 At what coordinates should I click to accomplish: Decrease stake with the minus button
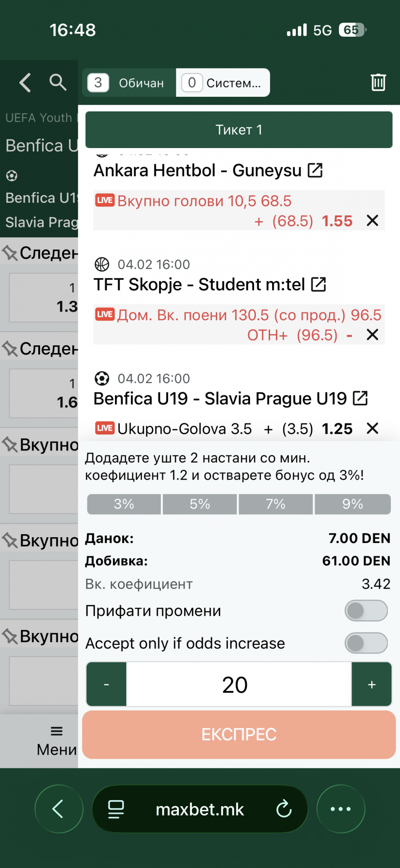coord(106,684)
